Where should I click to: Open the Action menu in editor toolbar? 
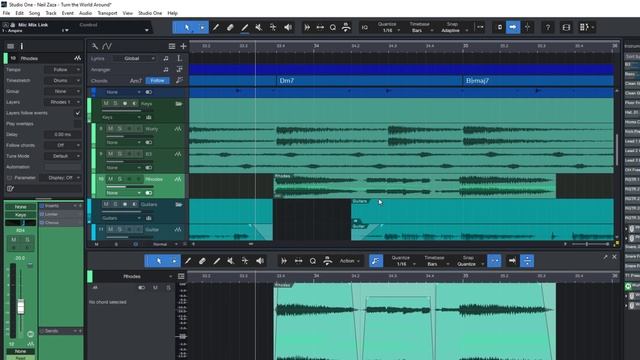350,261
